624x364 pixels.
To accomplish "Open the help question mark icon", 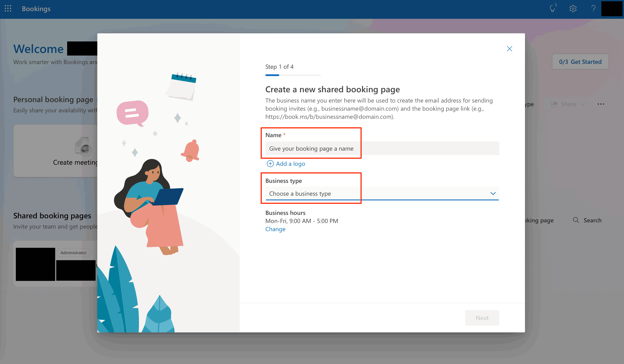I will pyautogui.click(x=593, y=9).
